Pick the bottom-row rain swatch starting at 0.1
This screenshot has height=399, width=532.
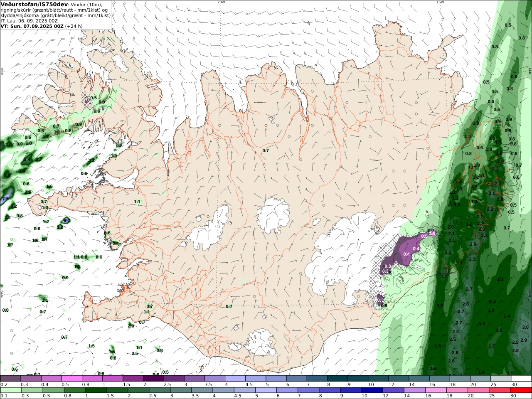click(11, 390)
